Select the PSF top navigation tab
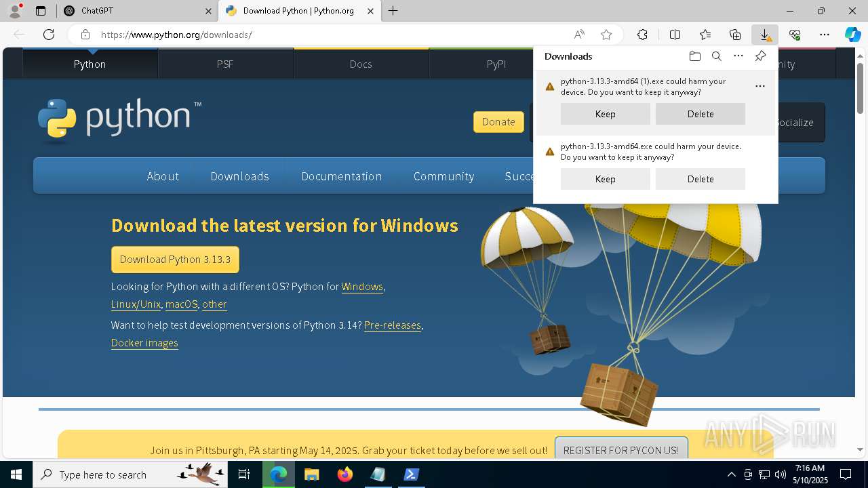 225,64
